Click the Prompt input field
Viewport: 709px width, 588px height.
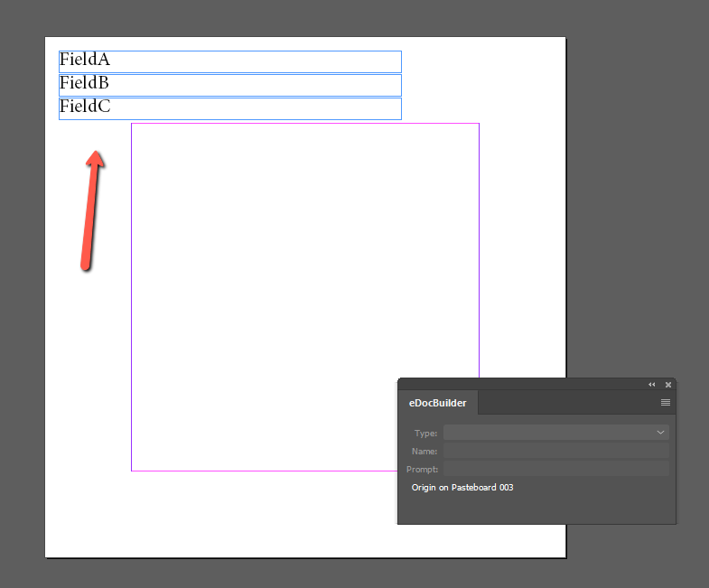pos(556,469)
